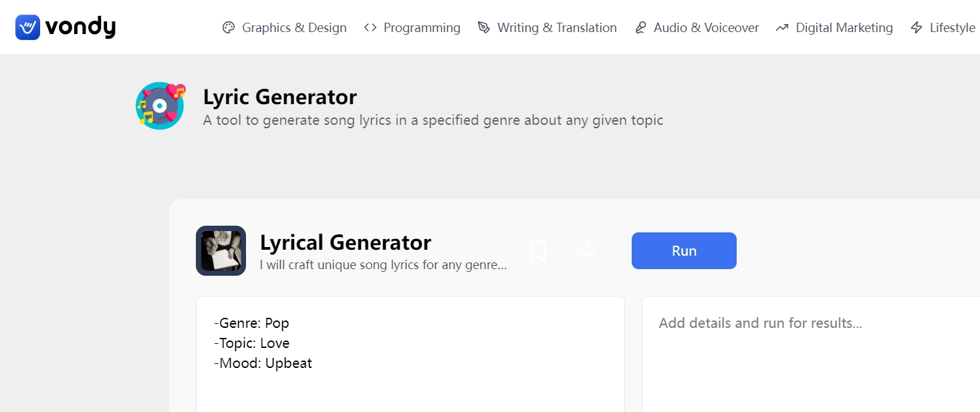Viewport: 980px width, 412px height.
Task: Click into the Genre/Topic/Mood input box
Action: (x=410, y=354)
